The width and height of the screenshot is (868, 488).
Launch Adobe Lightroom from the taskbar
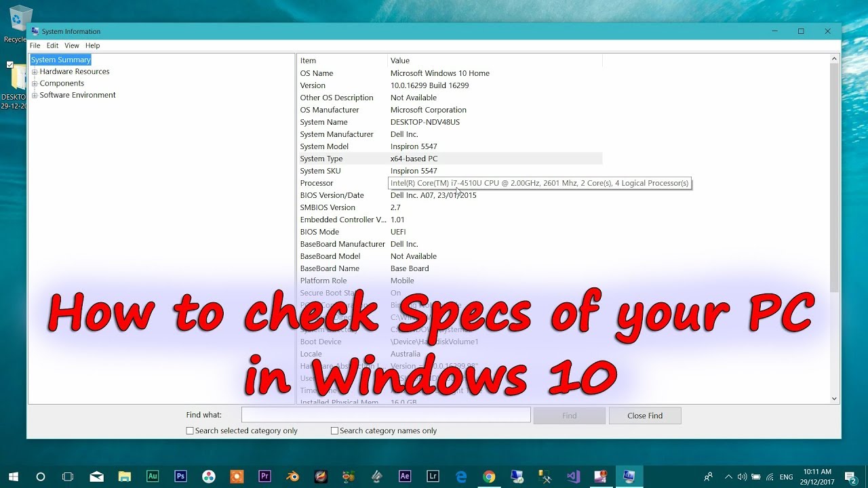pyautogui.click(x=433, y=476)
